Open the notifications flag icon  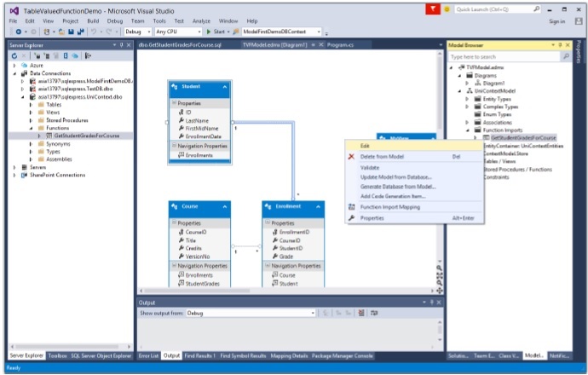pos(433,9)
